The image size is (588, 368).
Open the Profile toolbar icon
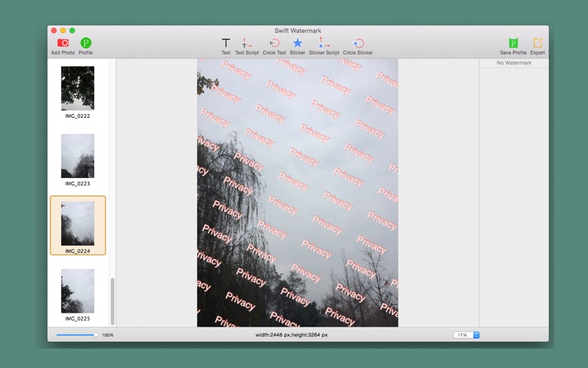pos(85,43)
